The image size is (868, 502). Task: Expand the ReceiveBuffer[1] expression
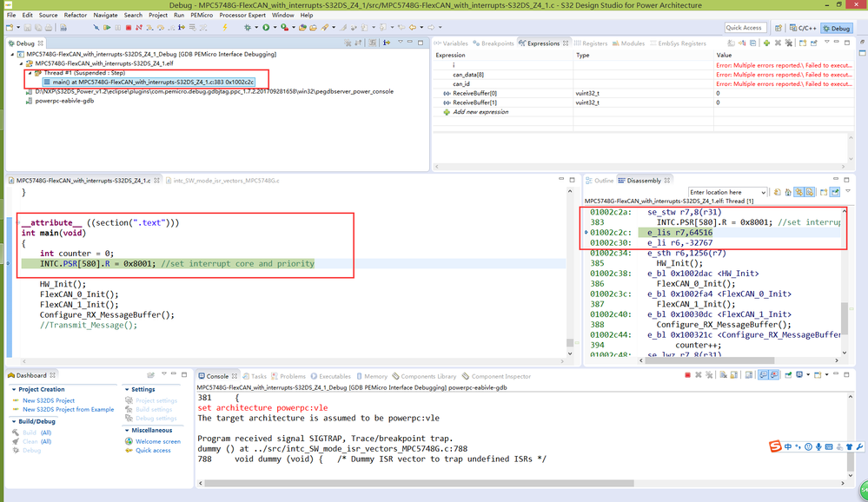(447, 103)
